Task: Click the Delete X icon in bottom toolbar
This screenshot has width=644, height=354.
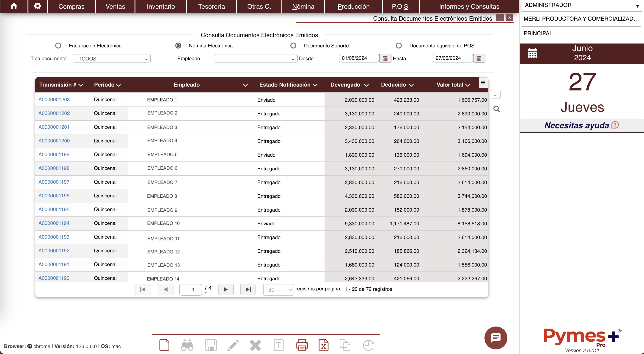Action: [255, 345]
